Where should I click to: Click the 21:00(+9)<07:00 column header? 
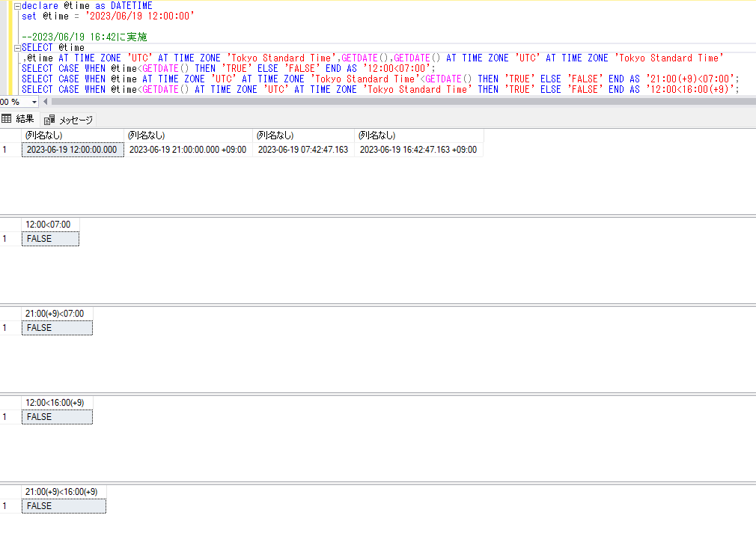57,314
